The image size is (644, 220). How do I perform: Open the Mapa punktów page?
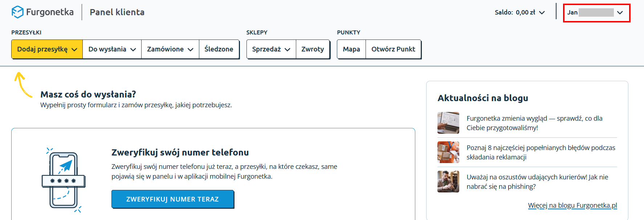[351, 49]
